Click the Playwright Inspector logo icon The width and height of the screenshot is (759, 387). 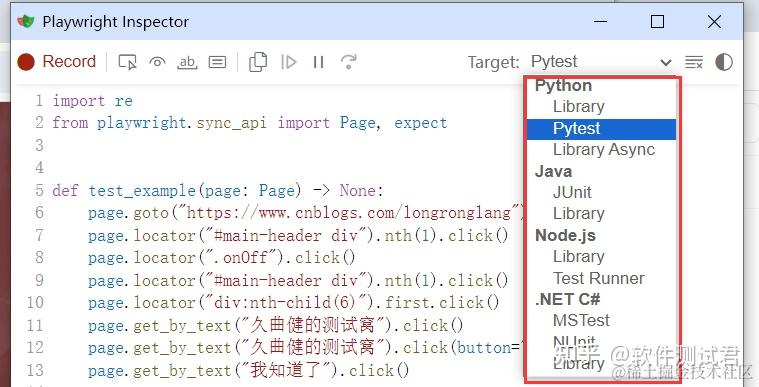26,21
